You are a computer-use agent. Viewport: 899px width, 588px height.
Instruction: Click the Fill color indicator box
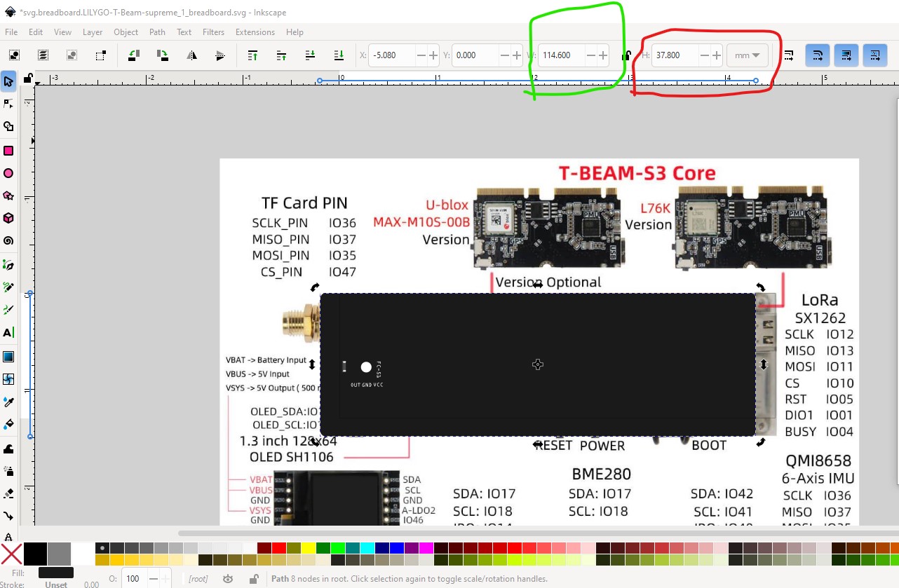56,573
